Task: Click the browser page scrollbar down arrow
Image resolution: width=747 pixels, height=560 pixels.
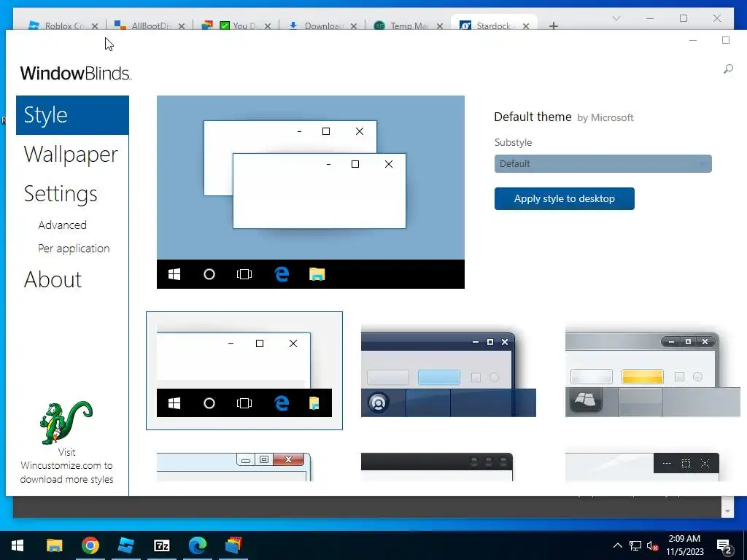Action: click(727, 511)
